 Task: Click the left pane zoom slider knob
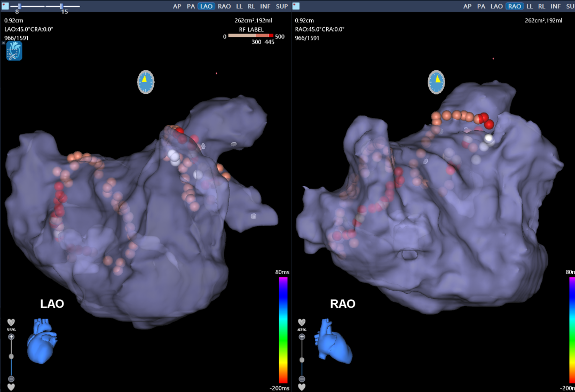(x=11, y=356)
